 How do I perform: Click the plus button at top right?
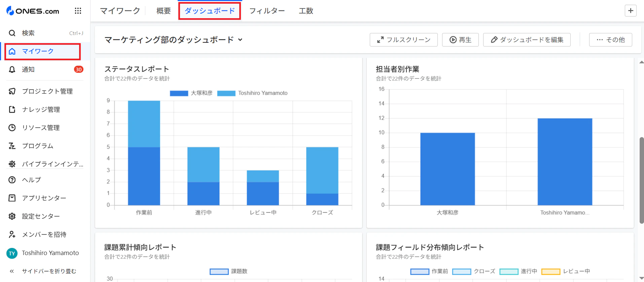[x=631, y=11]
